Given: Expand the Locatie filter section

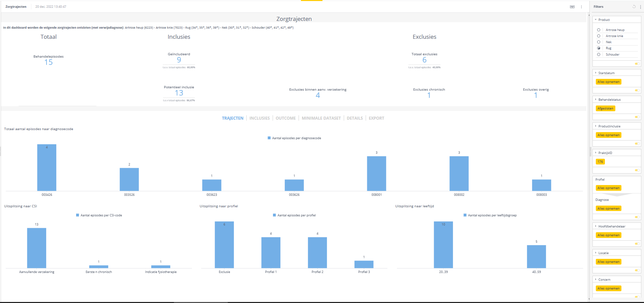Looking at the screenshot, I should tap(596, 253).
